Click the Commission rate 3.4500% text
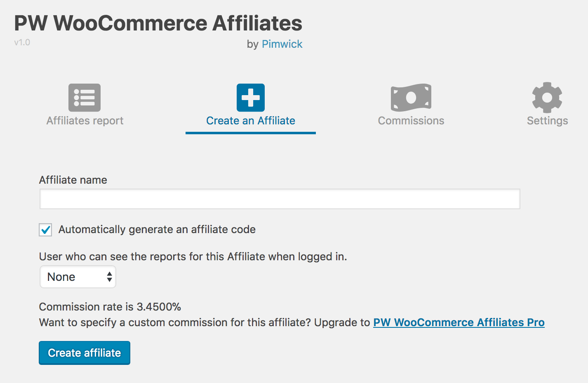The image size is (588, 383). (110, 307)
